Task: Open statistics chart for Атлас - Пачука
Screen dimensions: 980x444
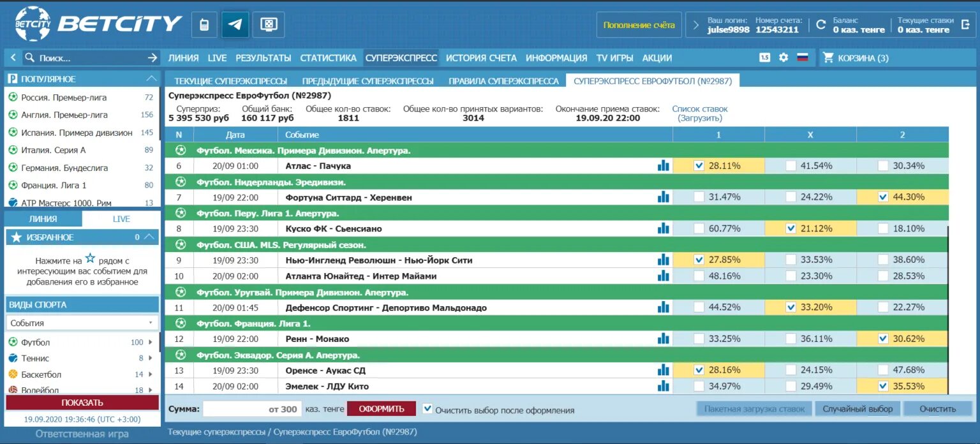Action: click(664, 166)
